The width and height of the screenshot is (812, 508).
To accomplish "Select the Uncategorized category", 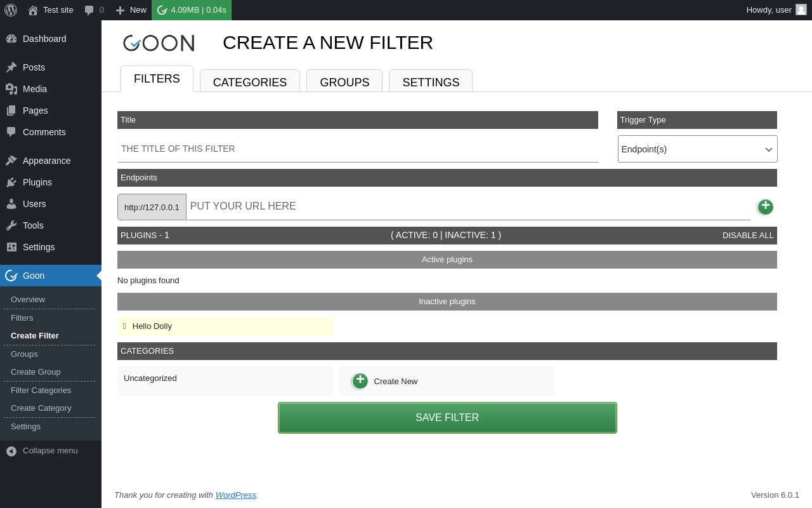I will click(225, 381).
